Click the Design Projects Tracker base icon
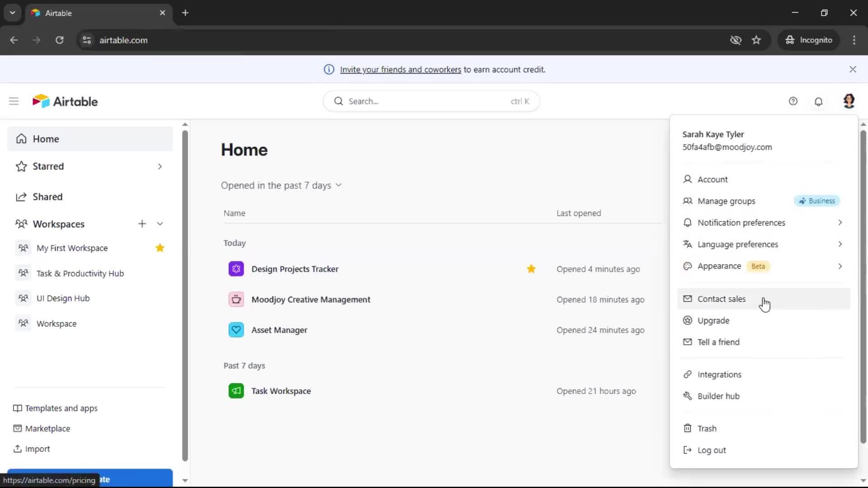This screenshot has width=868, height=488. point(236,269)
